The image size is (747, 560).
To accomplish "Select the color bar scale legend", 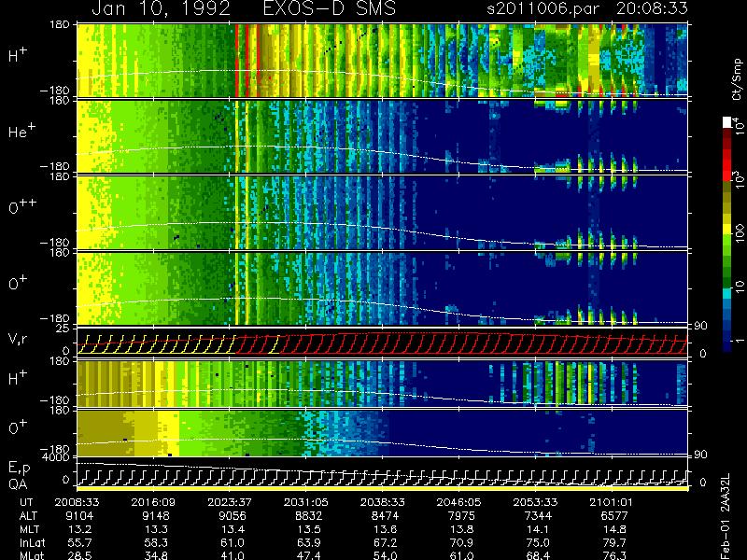I will pyautogui.click(x=727, y=235).
